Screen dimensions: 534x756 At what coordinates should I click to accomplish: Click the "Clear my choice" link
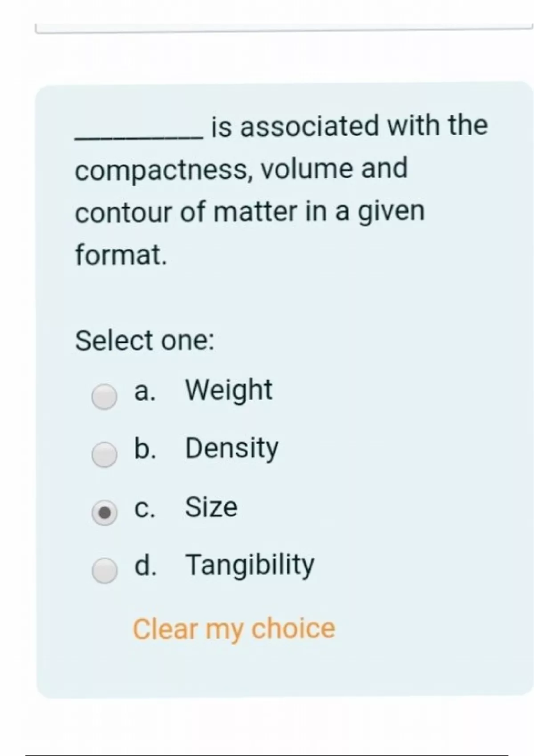(234, 629)
